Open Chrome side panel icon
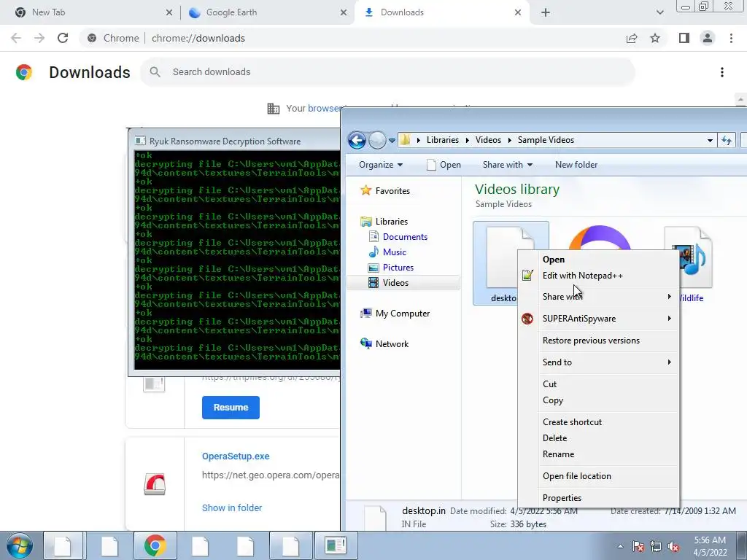Viewport: 747px width, 560px height. click(x=684, y=38)
